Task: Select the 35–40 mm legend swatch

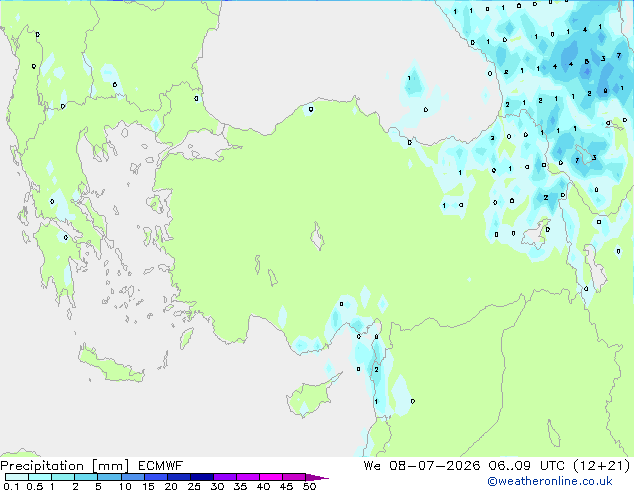Action: pyautogui.click(x=248, y=477)
